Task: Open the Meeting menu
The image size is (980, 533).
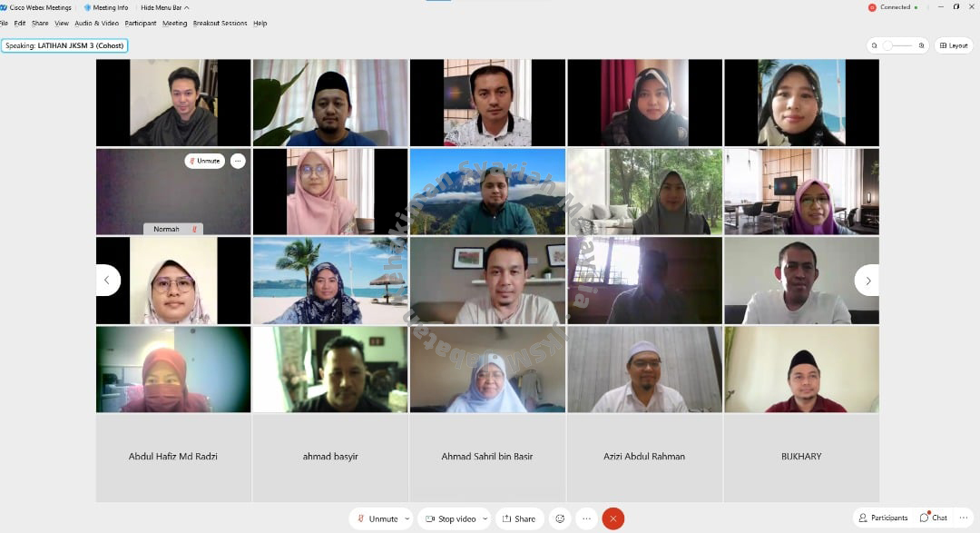Action: coord(174,23)
